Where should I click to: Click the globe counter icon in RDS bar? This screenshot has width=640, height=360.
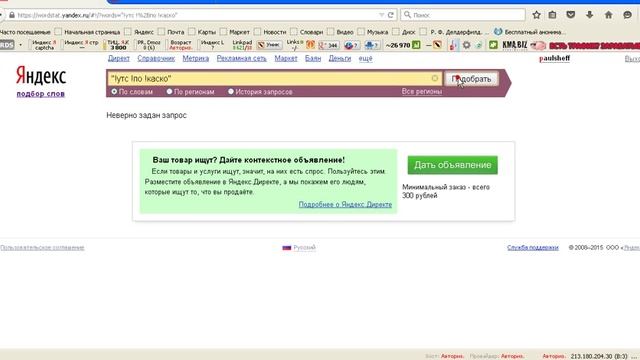click(351, 45)
